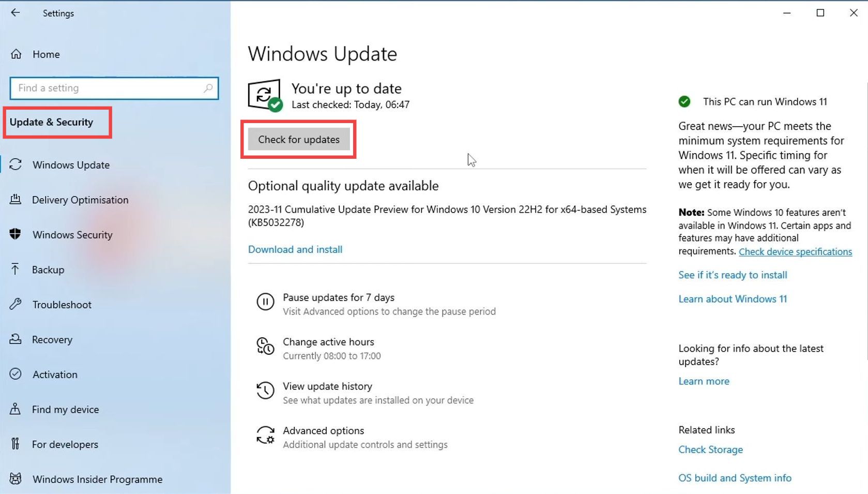Click the pause updates circle icon
868x494 pixels.
265,302
